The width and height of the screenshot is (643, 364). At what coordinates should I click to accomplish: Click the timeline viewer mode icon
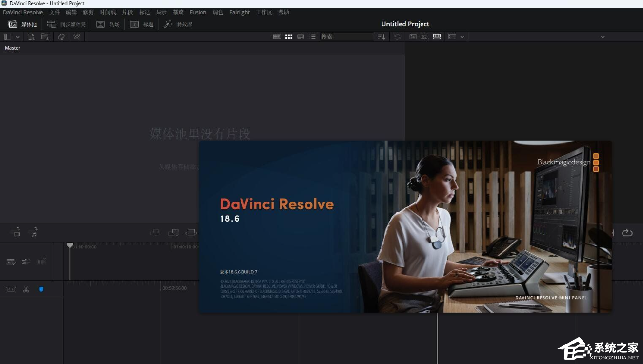coord(437,37)
